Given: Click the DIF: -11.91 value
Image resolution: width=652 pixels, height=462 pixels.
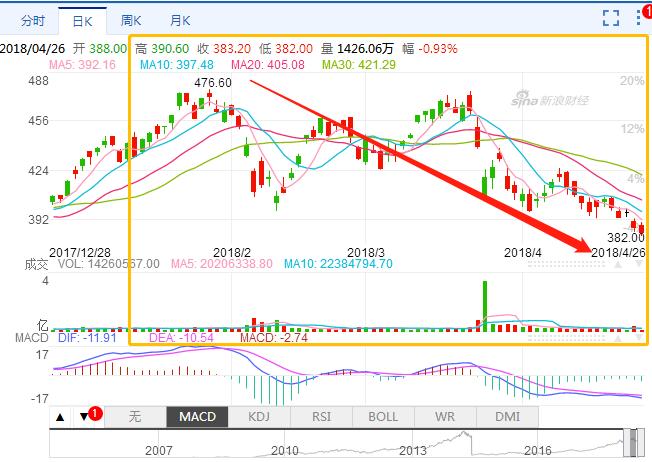Looking at the screenshot, I should click(87, 337).
